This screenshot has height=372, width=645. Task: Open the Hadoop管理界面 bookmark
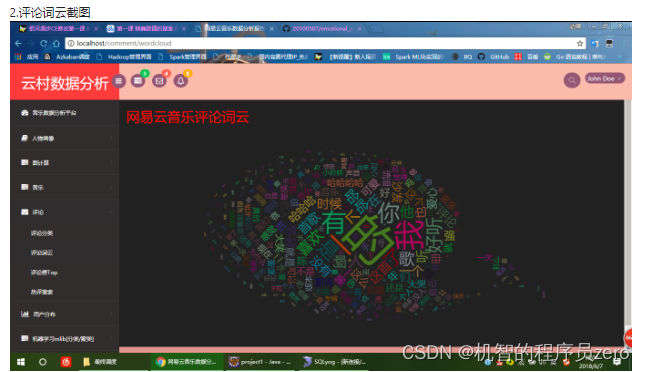coord(124,57)
